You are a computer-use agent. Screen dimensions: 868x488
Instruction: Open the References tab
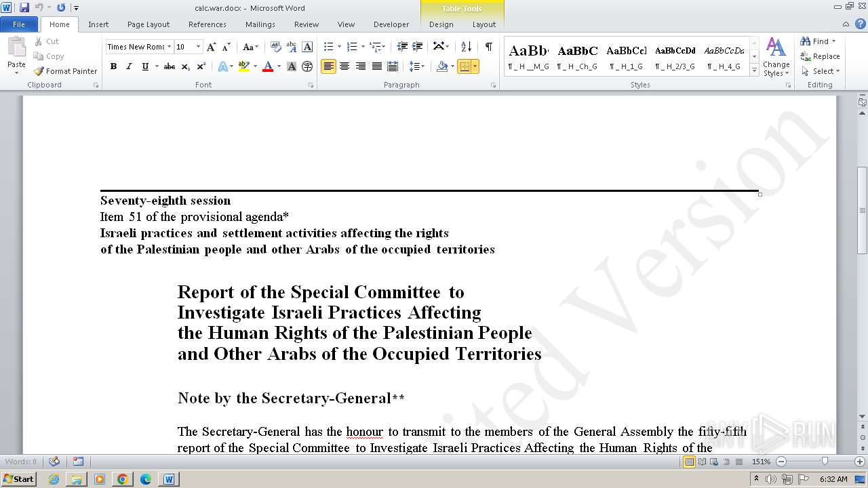pyautogui.click(x=208, y=24)
